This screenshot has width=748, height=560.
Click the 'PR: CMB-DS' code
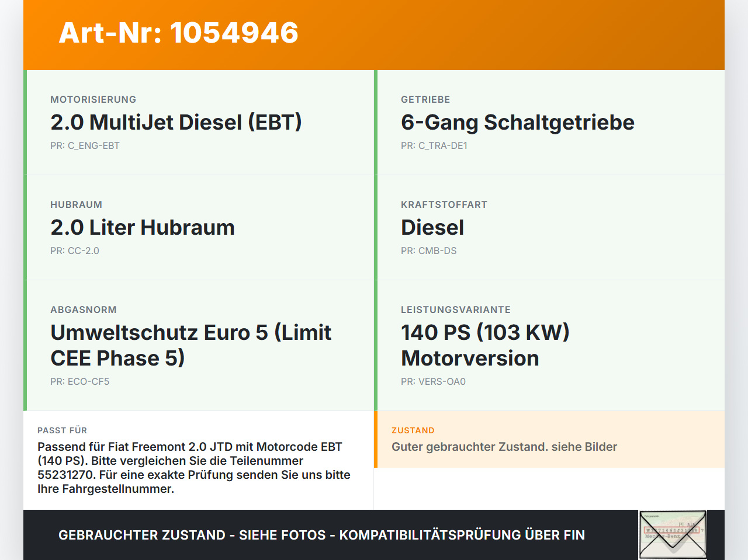[429, 251]
